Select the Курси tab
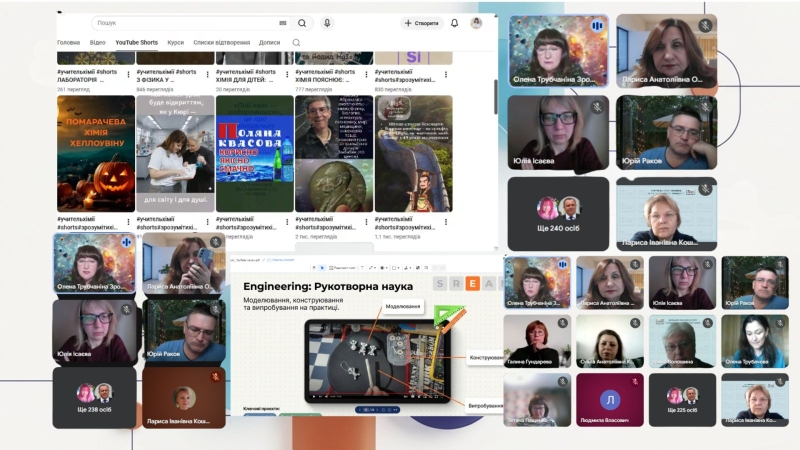The height and width of the screenshot is (450, 800). pyautogui.click(x=175, y=43)
